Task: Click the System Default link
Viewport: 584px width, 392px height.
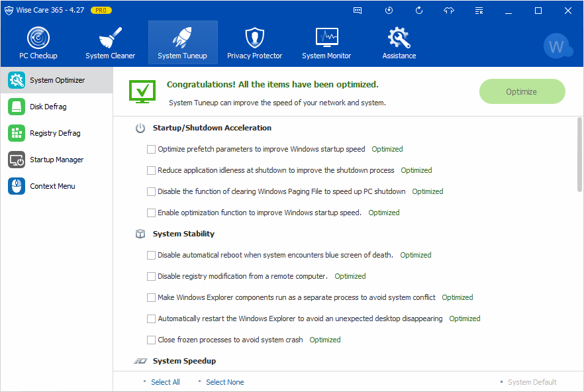Action: pyautogui.click(x=532, y=382)
